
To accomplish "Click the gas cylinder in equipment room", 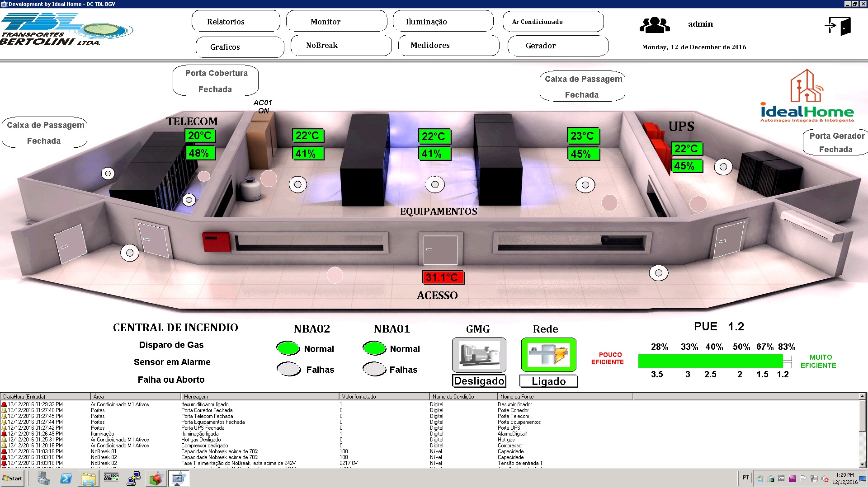I will (250, 189).
